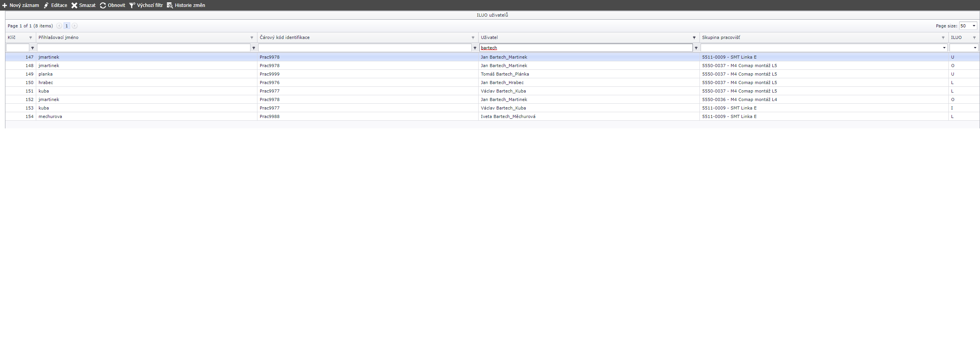Viewport: 980px width, 342px height.
Task: Go to next page arrow
Action: tap(75, 26)
